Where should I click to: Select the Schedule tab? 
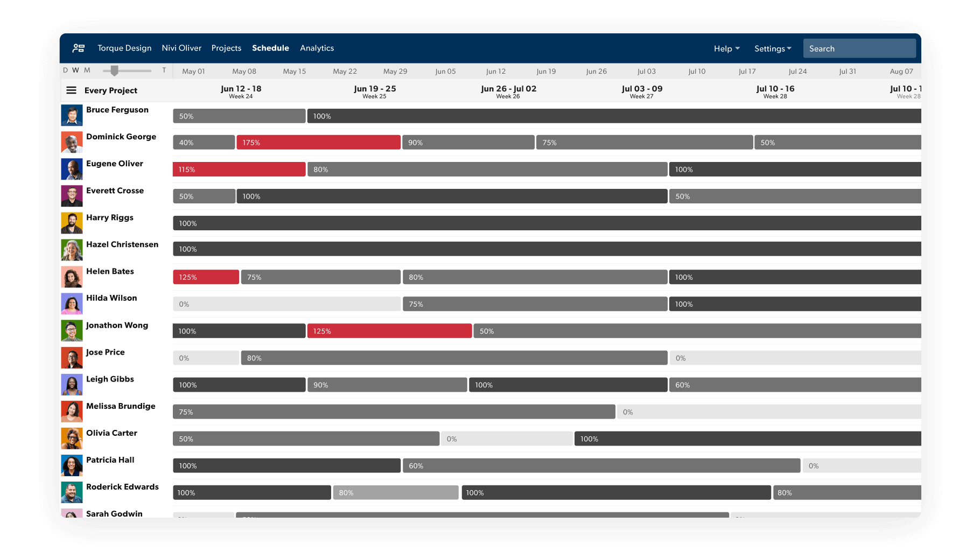pos(270,48)
